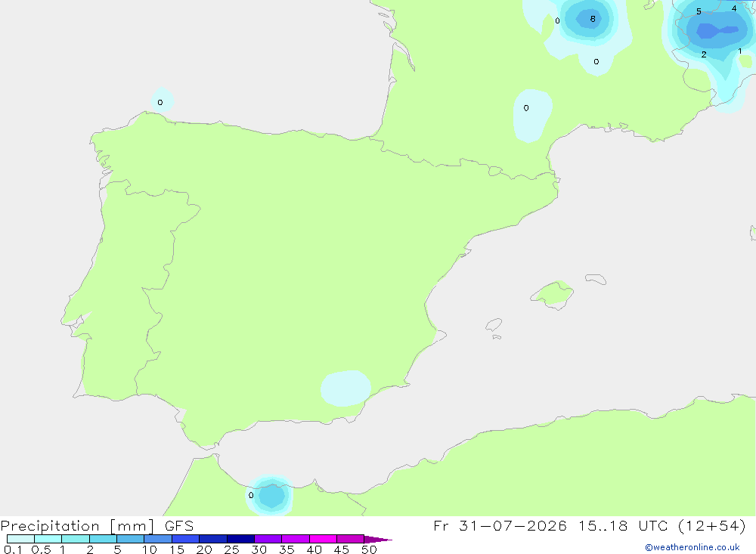
Task: Click the map precipitation value "8" over France
Action: click(593, 19)
